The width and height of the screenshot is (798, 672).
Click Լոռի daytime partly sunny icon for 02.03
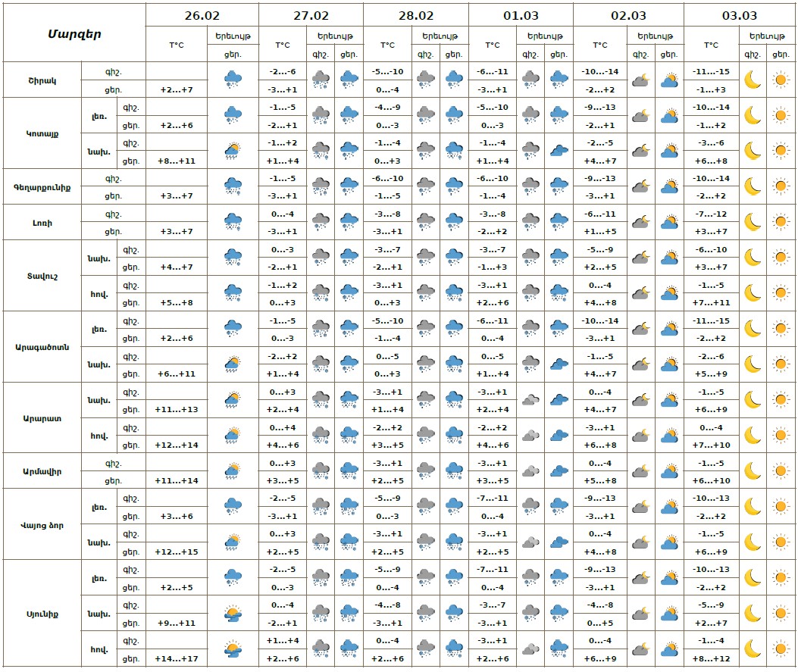pyautogui.click(x=668, y=222)
